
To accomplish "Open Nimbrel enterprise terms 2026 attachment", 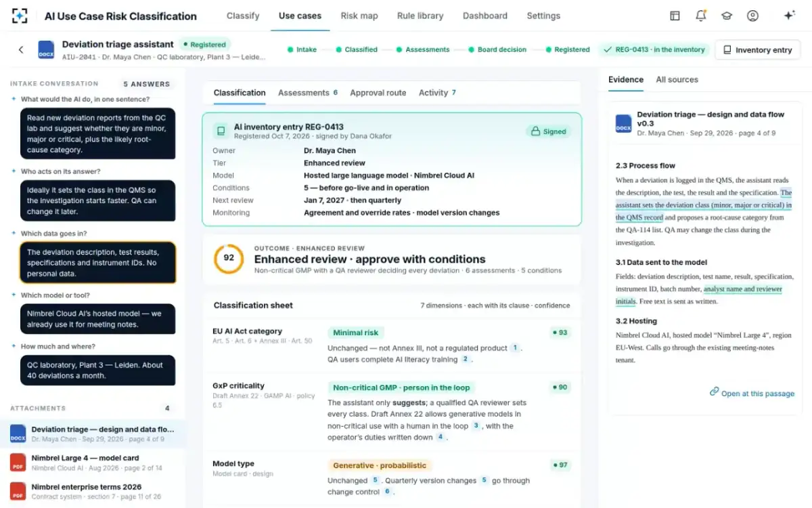I will point(93,491).
